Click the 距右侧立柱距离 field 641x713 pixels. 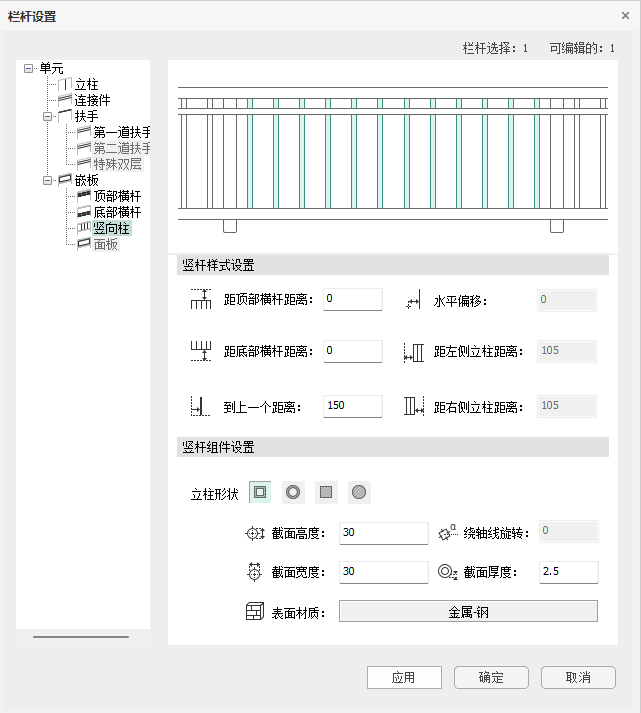[566, 406]
